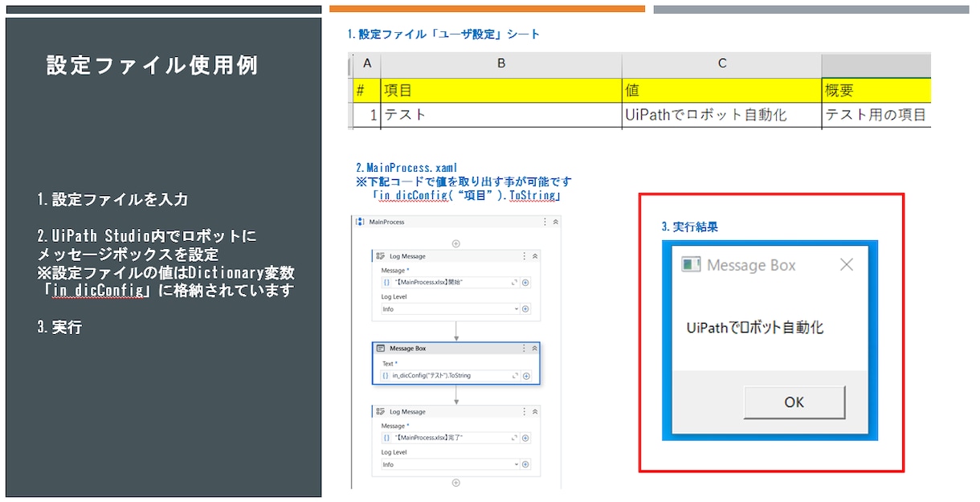Open Log Level dropdown in the 完了 Log Message
The width and height of the screenshot is (980, 502).
coord(451,464)
